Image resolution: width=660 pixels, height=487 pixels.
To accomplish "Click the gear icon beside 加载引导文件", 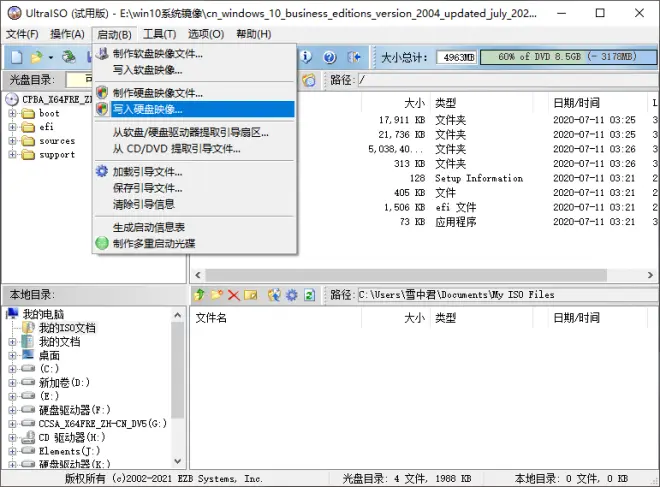I will pos(102,171).
